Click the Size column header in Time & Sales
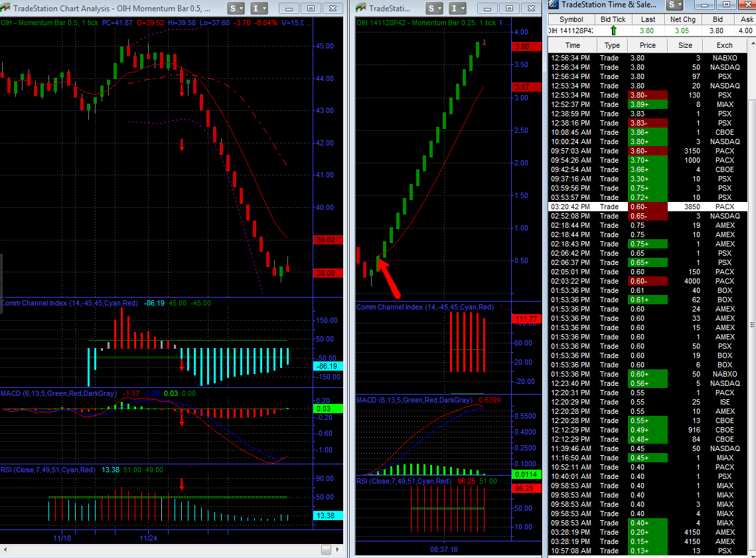Screen dimensions: 756x558 (685, 45)
